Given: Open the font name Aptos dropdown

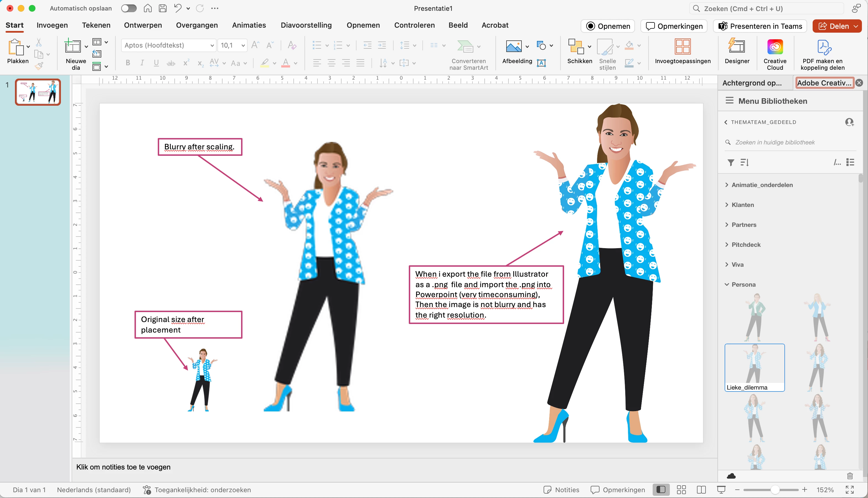Looking at the screenshot, I should [212, 45].
